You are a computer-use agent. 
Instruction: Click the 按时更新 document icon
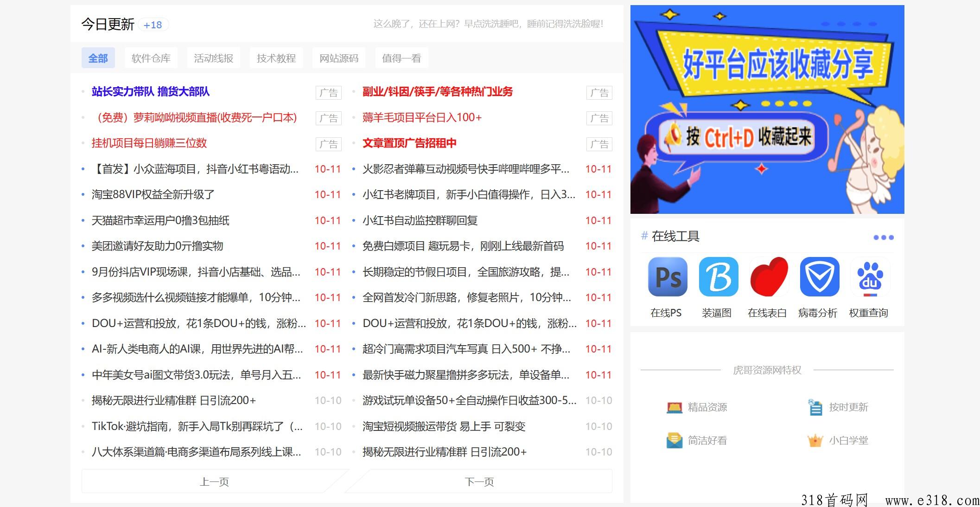coord(815,407)
